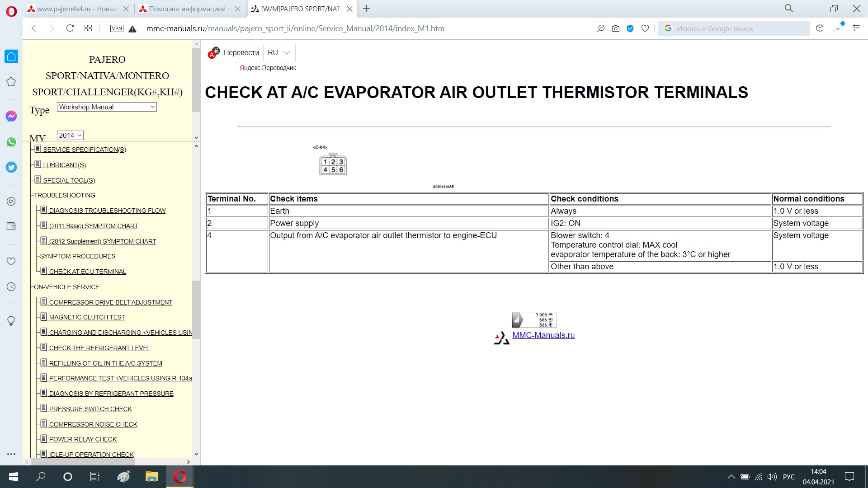Open the downloads icon
The image size is (868, 488).
838,28
